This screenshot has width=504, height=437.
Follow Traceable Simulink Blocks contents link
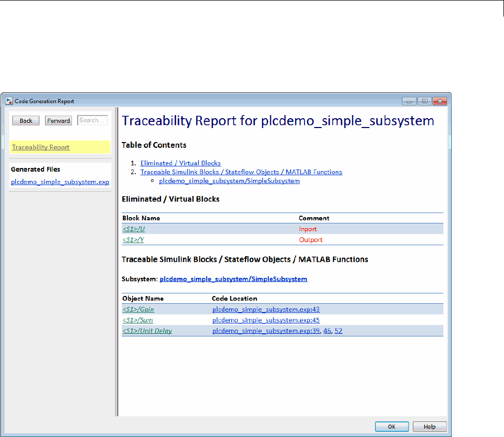tap(241, 172)
